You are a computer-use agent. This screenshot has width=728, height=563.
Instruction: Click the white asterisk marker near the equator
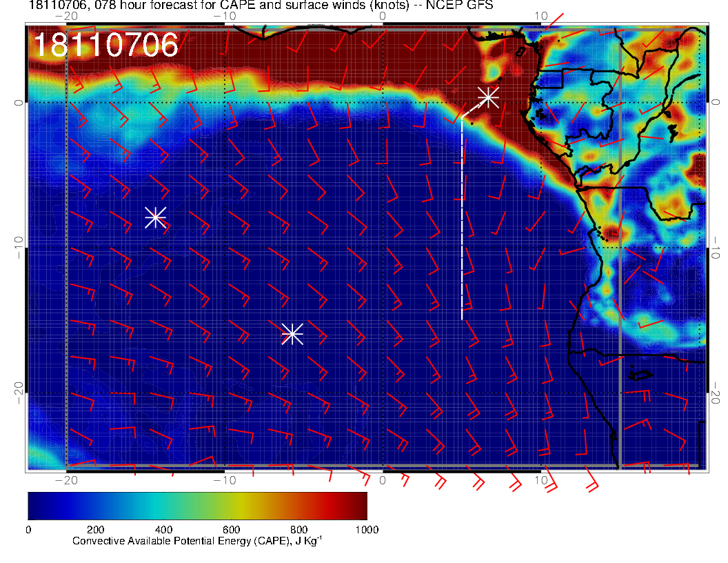[488, 97]
